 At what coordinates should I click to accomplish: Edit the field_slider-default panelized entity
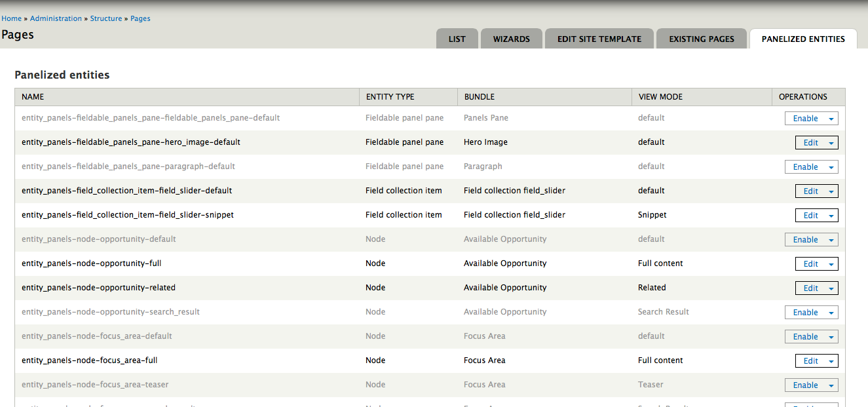(x=810, y=191)
